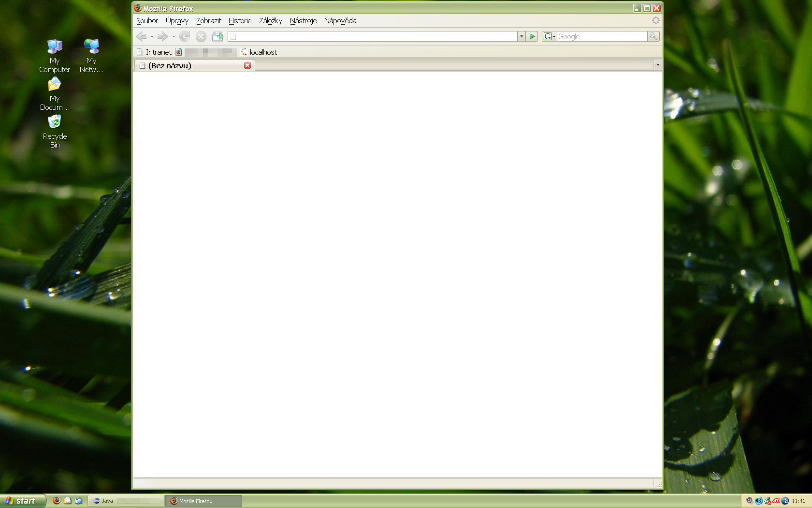812x508 pixels.
Task: Click inside the Google search field
Action: 601,36
